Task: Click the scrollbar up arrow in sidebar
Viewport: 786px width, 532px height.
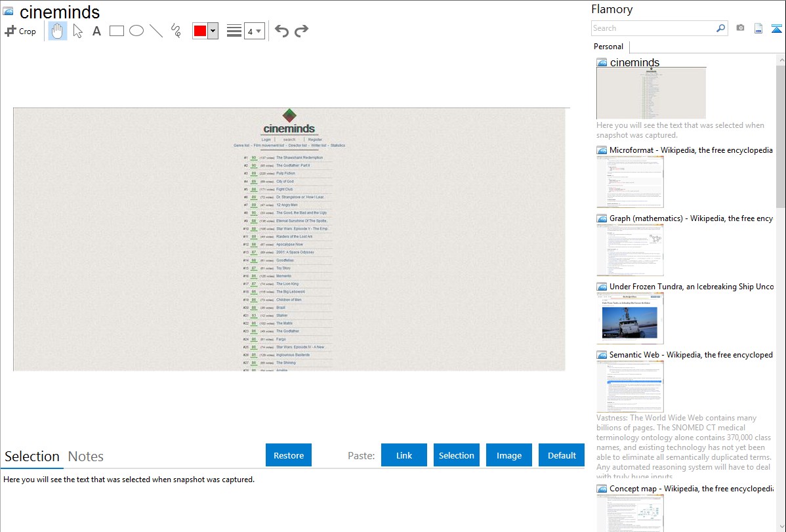Action: [x=781, y=60]
